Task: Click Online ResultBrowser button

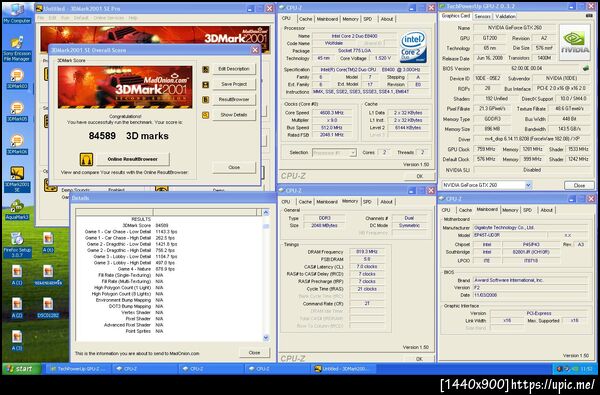Action: 132,159
